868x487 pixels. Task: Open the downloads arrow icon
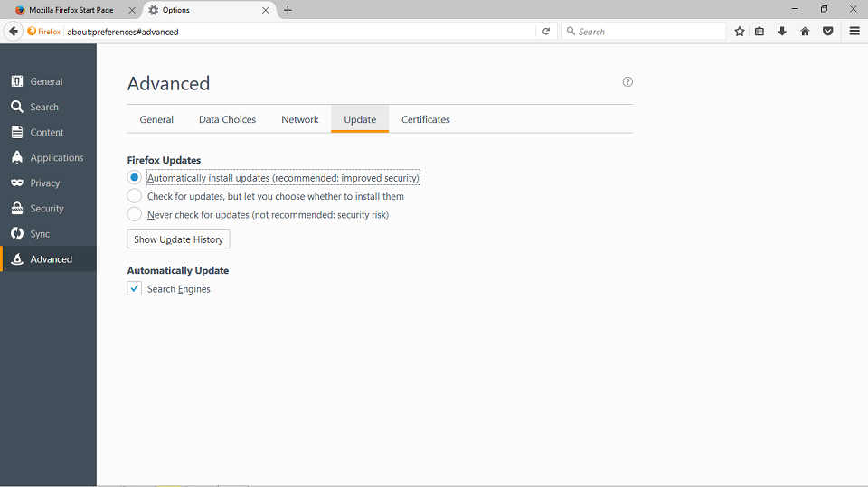coord(782,32)
